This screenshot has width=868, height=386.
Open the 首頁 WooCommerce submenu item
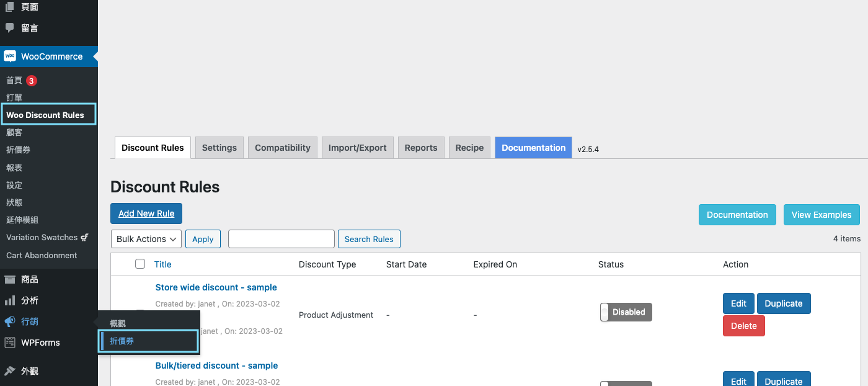coord(14,81)
